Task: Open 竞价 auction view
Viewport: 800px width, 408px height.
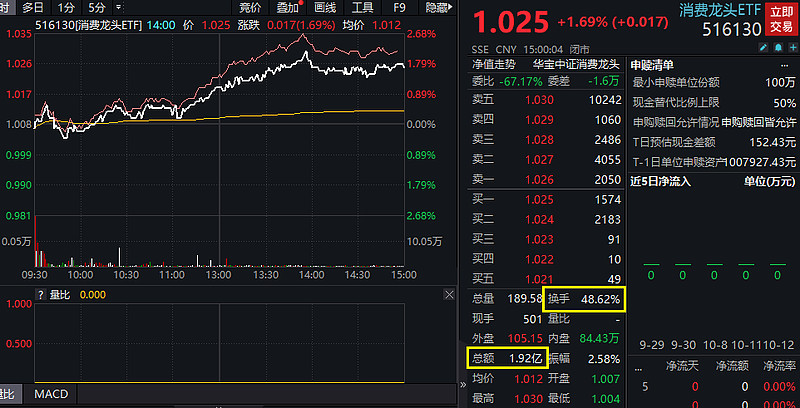Action: coord(250,7)
